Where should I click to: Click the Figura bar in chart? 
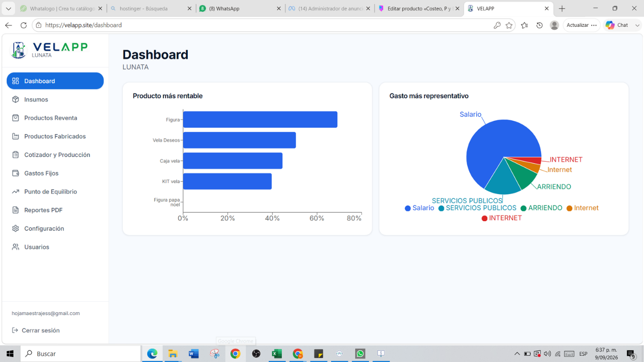[260, 119]
